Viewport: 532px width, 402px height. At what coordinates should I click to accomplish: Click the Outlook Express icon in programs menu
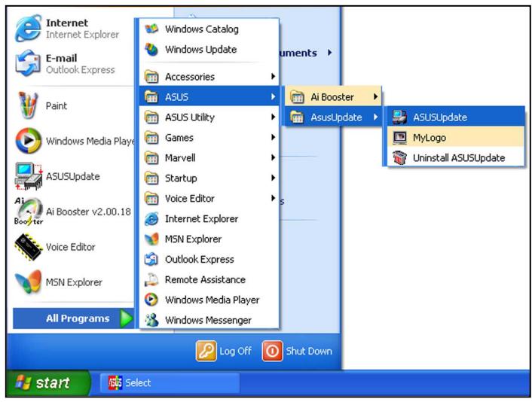point(151,260)
